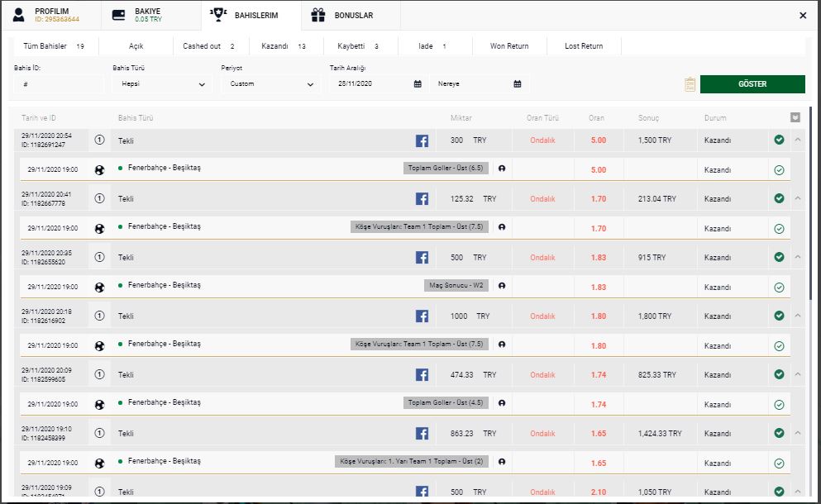821x504 pixels.
Task: Click Facebook share icon for 915 TRY result bet
Action: point(422,258)
